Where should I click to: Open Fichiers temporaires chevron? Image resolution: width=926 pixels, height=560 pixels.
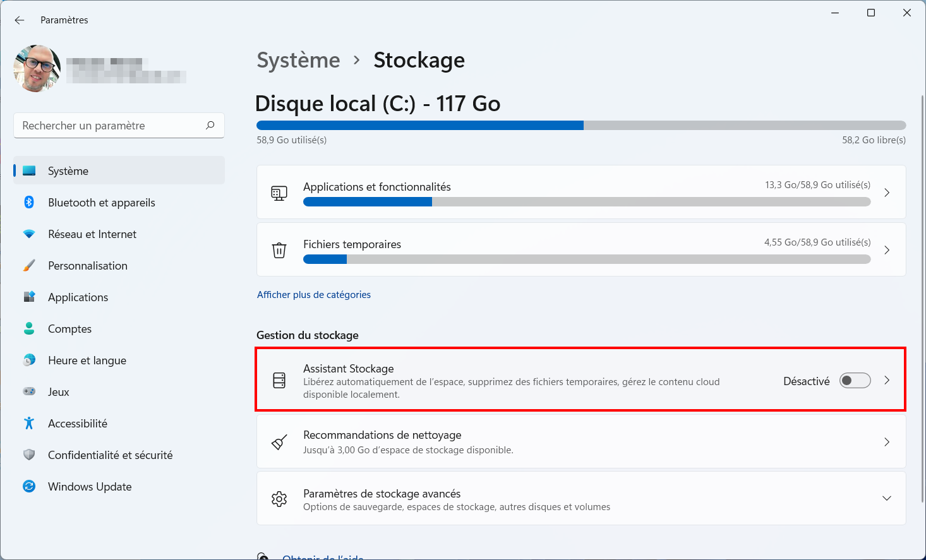click(x=887, y=250)
